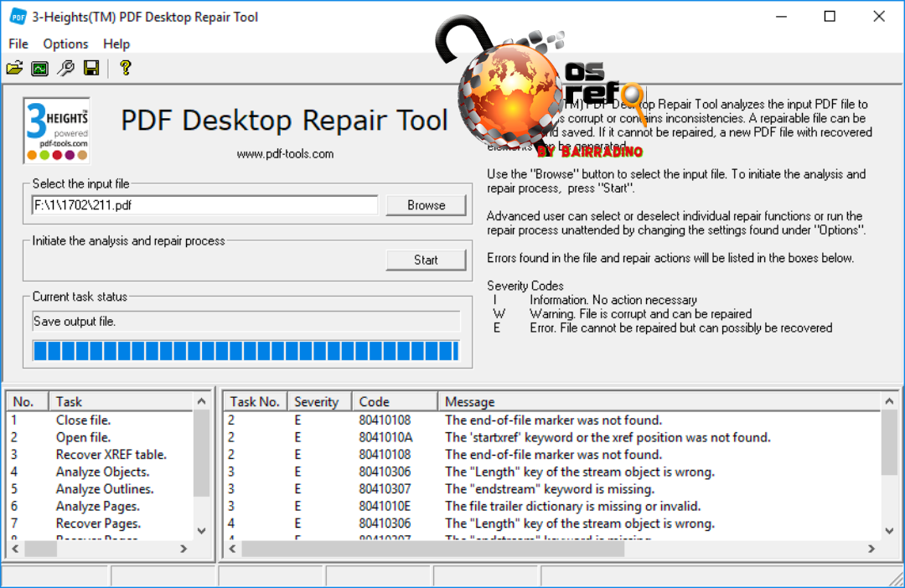Viewport: 905px width, 588px height.
Task: Click down arrow in task list scrollbar
Action: pos(201,531)
